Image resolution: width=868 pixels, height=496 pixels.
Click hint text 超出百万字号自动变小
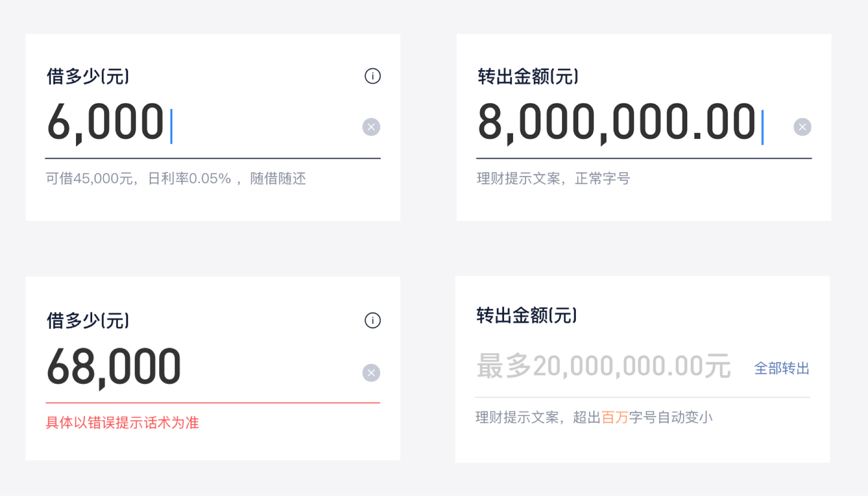tap(643, 417)
